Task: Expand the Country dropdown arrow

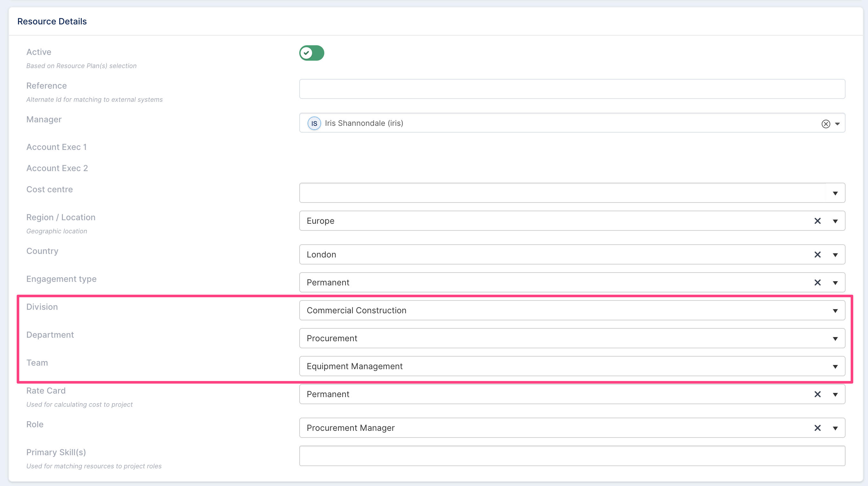Action: tap(835, 255)
